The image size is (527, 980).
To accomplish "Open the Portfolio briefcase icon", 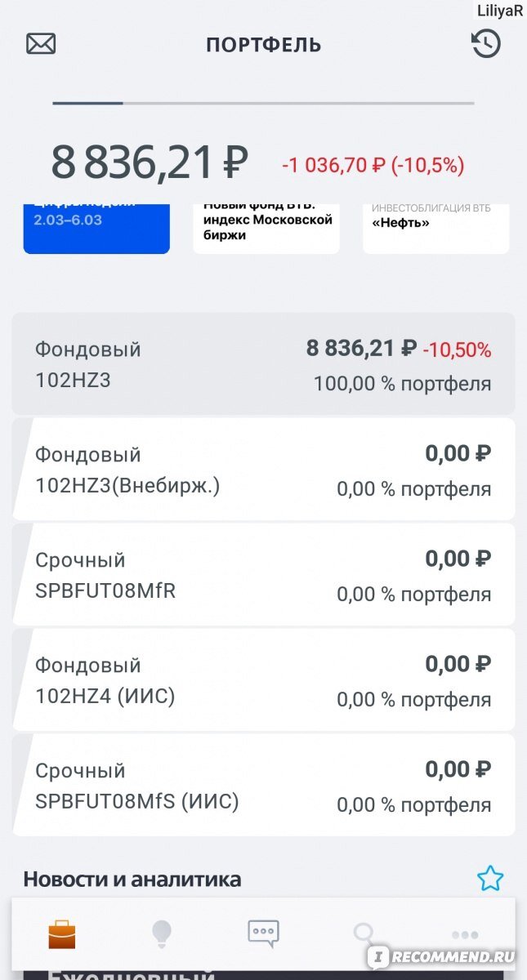I will tap(61, 933).
